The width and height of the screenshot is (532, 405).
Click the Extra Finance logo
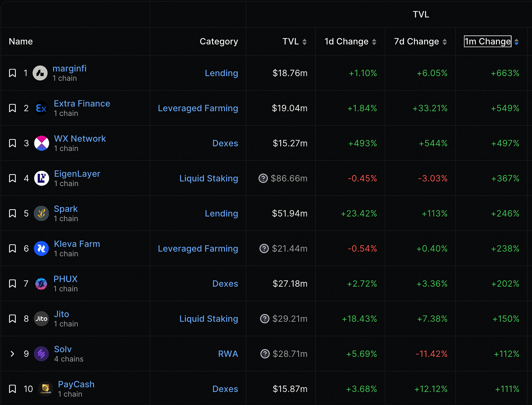(x=41, y=108)
